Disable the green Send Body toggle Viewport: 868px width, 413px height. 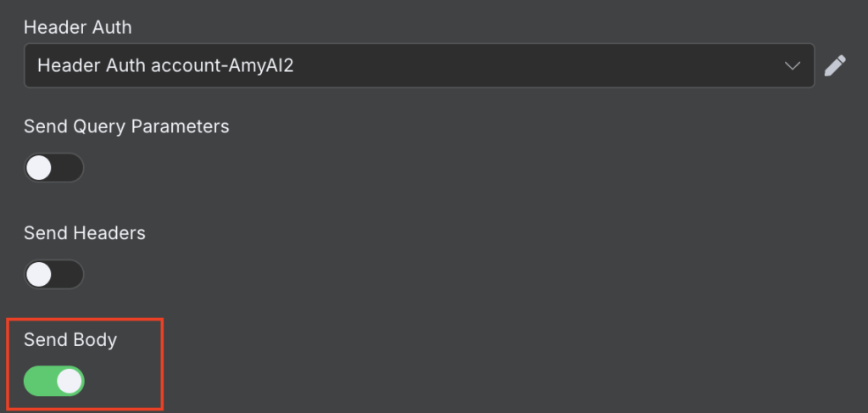[53, 381]
